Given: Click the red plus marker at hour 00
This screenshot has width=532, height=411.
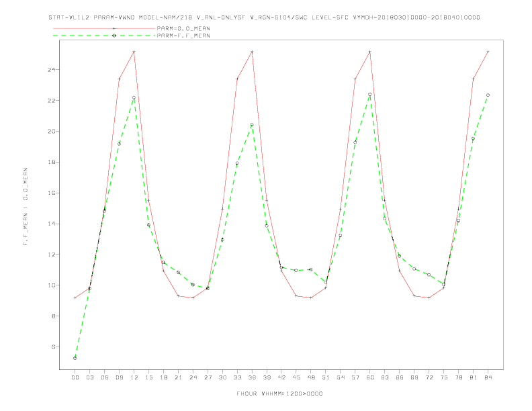Looking at the screenshot, I should tap(75, 298).
